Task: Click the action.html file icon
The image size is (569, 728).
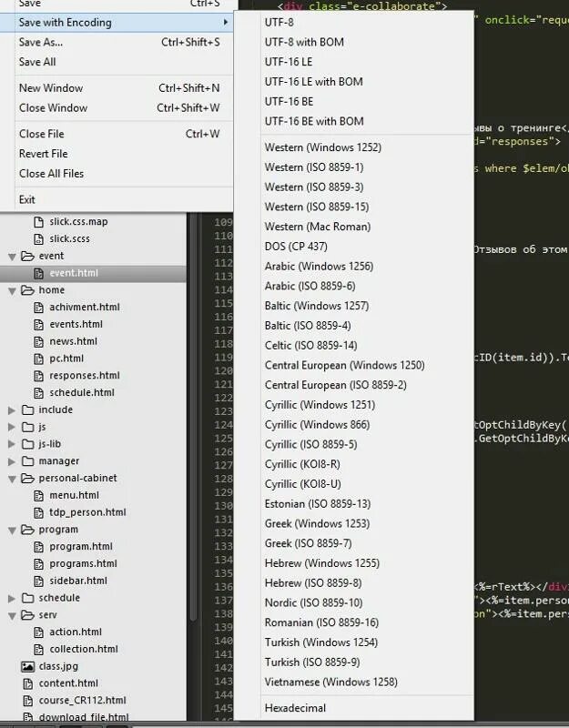Action: click(x=39, y=632)
